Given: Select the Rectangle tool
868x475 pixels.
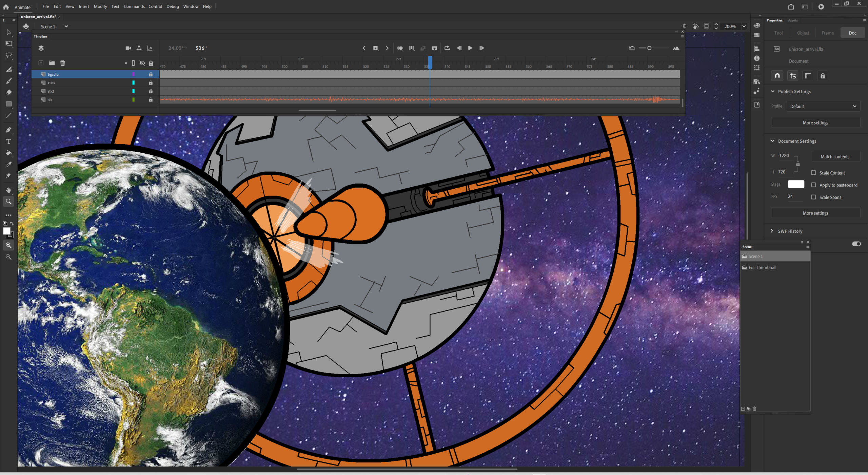Looking at the screenshot, I should [9, 104].
